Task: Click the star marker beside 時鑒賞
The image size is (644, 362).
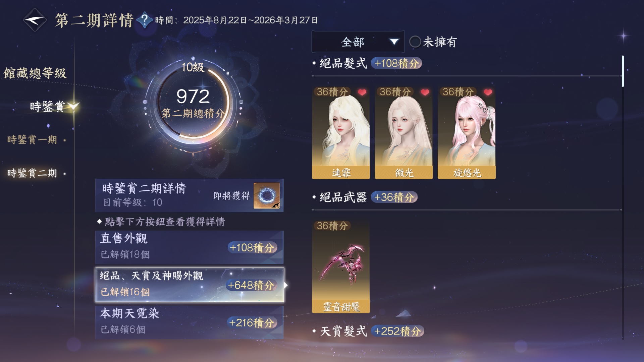Action: click(x=73, y=106)
